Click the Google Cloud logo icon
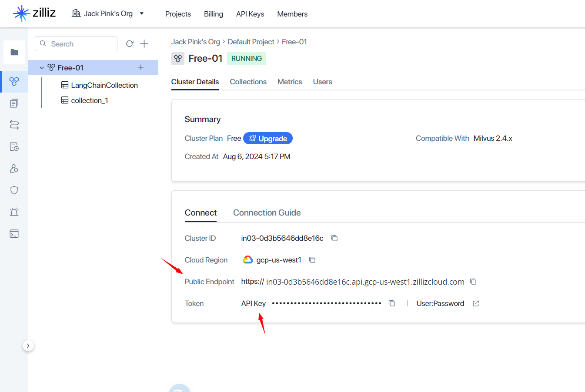The image size is (585, 392). [248, 260]
